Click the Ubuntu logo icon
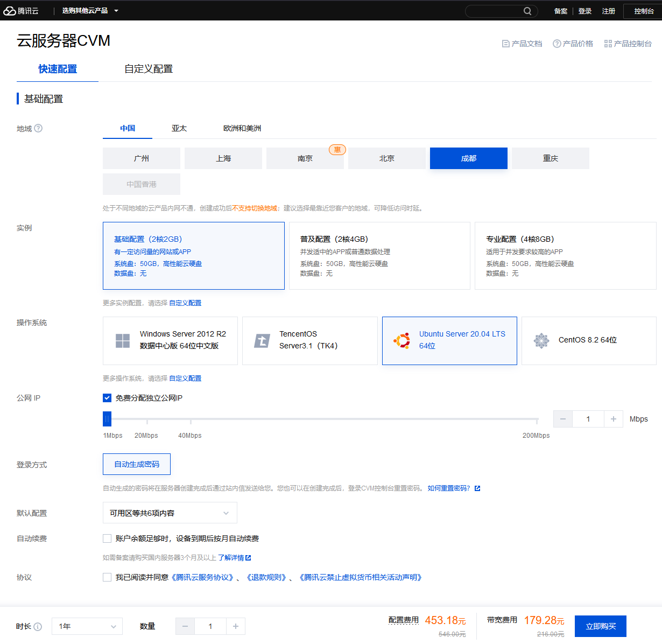The height and width of the screenshot is (644, 662). (x=402, y=341)
